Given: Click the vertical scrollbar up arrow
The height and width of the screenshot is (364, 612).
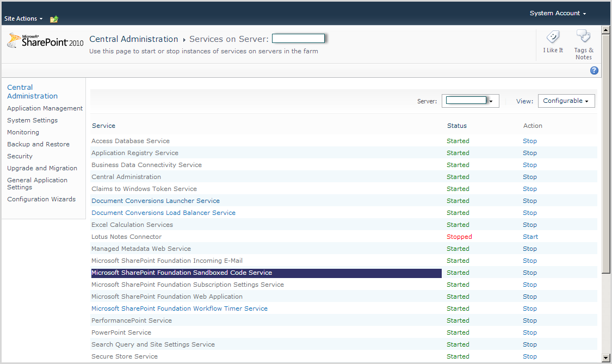Looking at the screenshot, I should pos(606,30).
